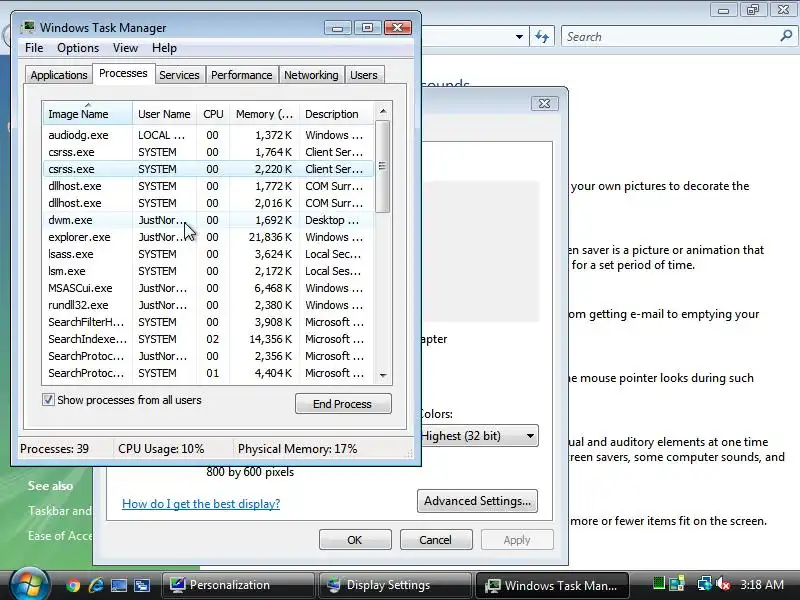This screenshot has width=800, height=600.
Task: Sort by Description column header
Action: (337, 114)
